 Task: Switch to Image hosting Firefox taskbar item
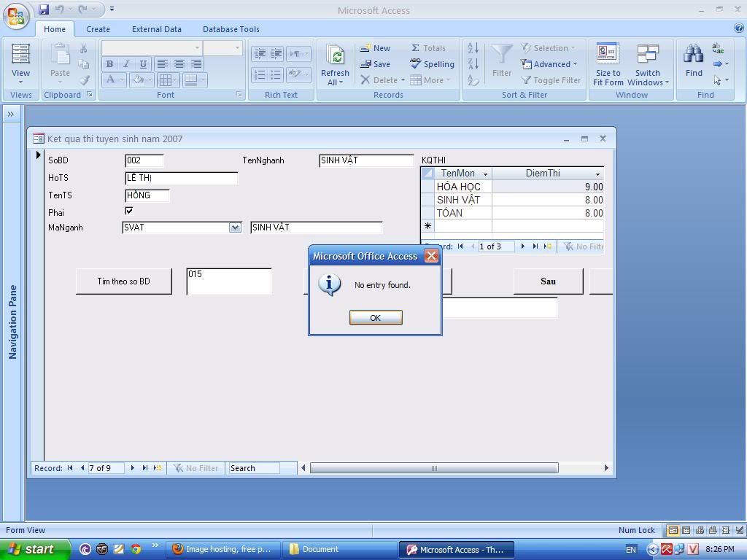point(223,549)
